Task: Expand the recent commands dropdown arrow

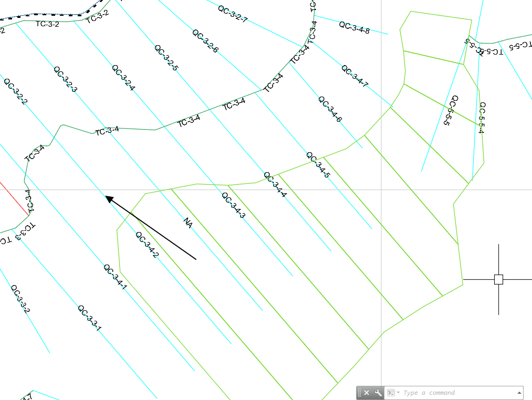Action: click(398, 393)
